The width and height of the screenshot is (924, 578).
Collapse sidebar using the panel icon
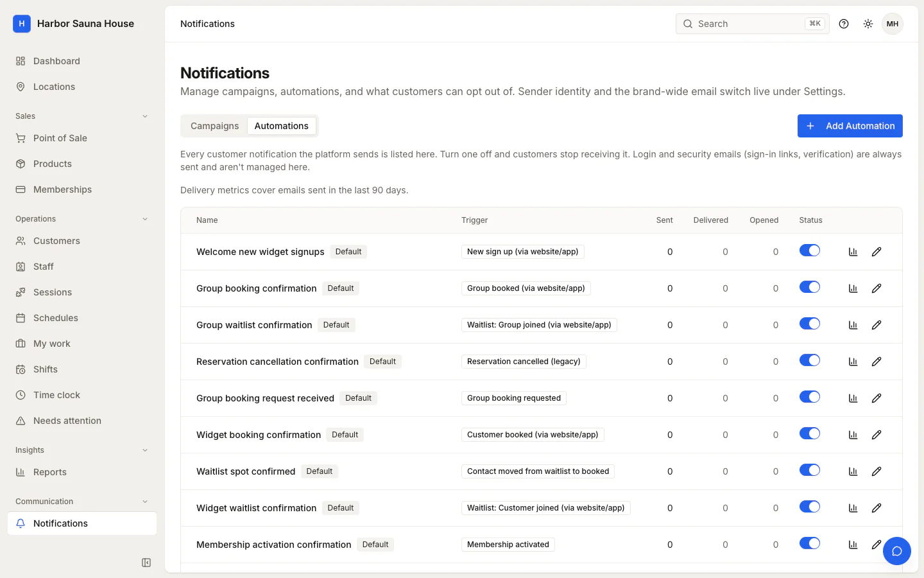tap(146, 563)
